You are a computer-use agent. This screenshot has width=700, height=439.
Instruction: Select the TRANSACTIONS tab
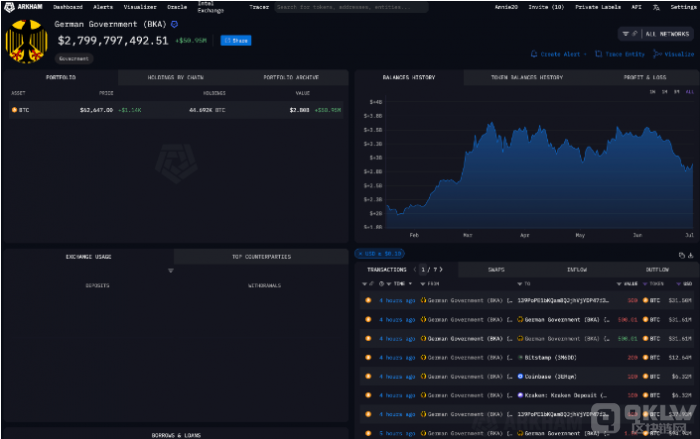pyautogui.click(x=387, y=270)
